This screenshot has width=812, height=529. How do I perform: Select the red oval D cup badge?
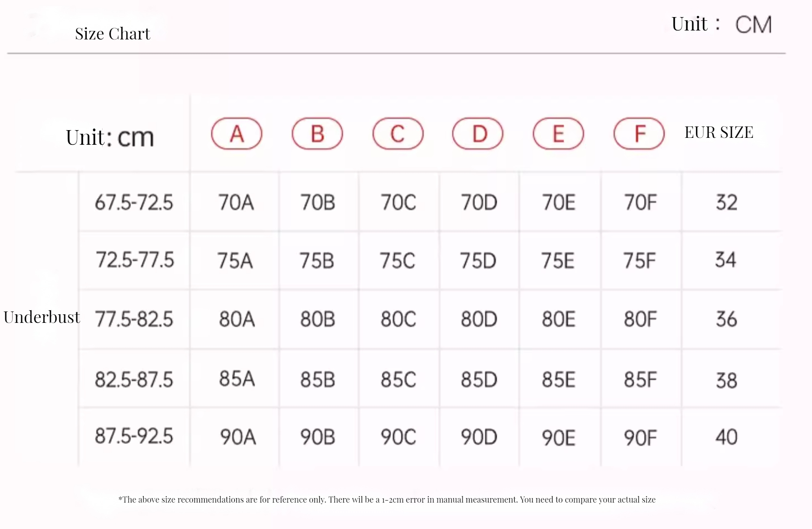point(478,133)
